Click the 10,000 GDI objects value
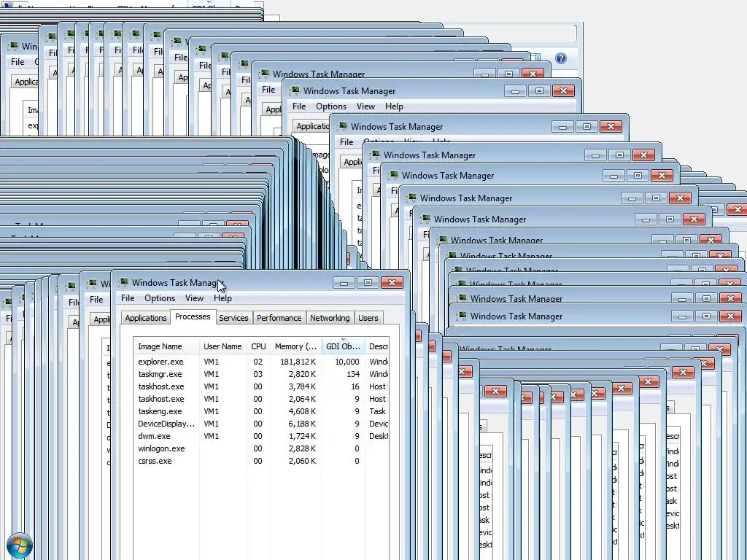This screenshot has width=747, height=560. click(x=347, y=362)
